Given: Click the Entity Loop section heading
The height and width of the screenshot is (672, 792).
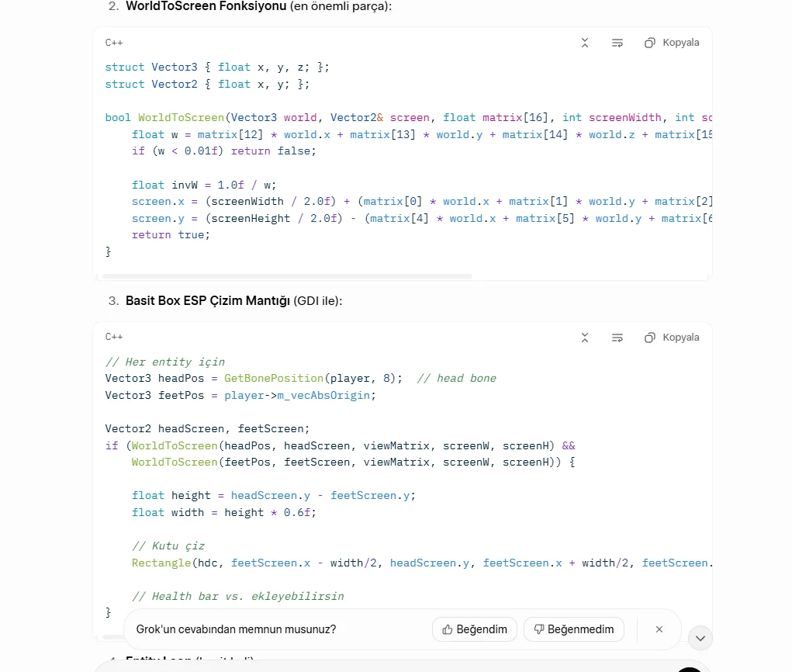Looking at the screenshot, I should click(163, 660).
